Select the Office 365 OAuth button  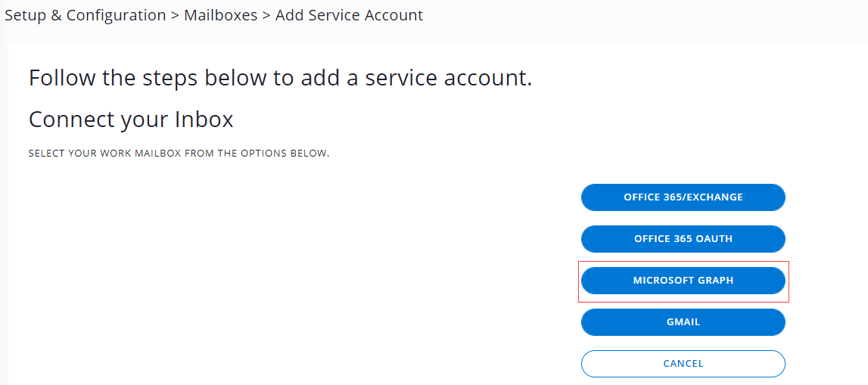click(683, 239)
